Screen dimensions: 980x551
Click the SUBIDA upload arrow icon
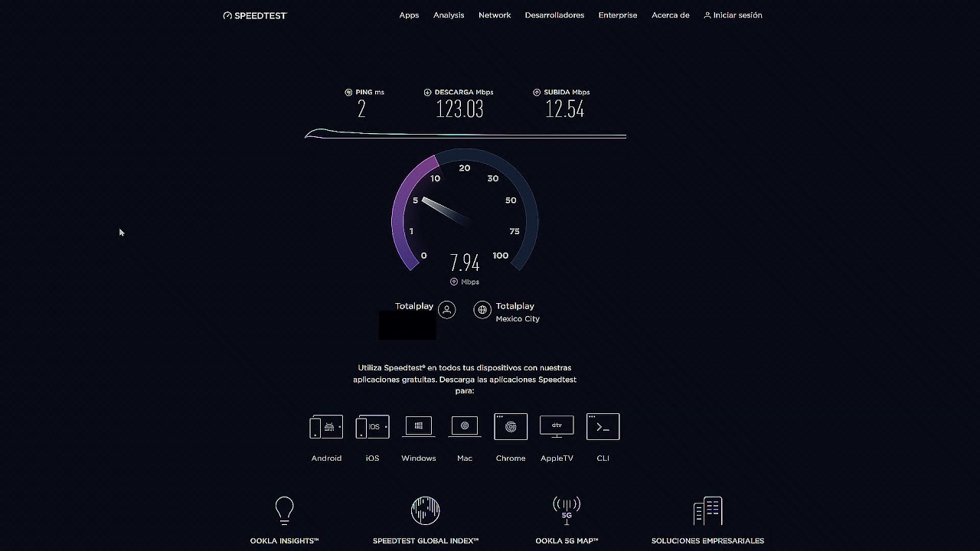[537, 92]
